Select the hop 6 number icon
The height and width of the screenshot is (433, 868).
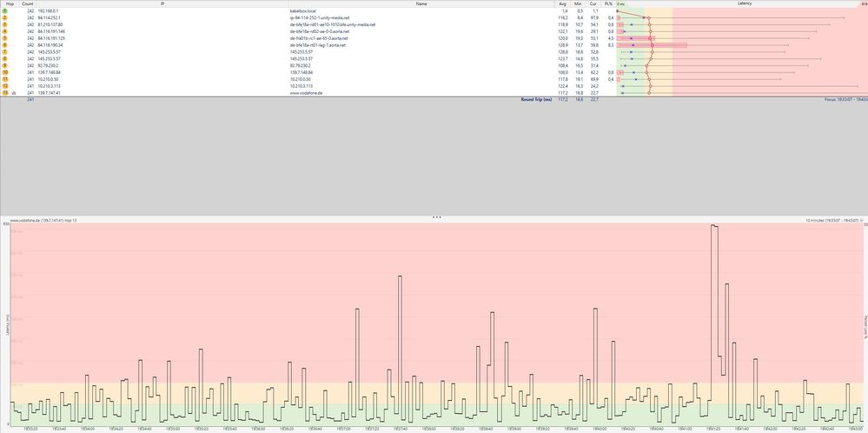[x=4, y=45]
